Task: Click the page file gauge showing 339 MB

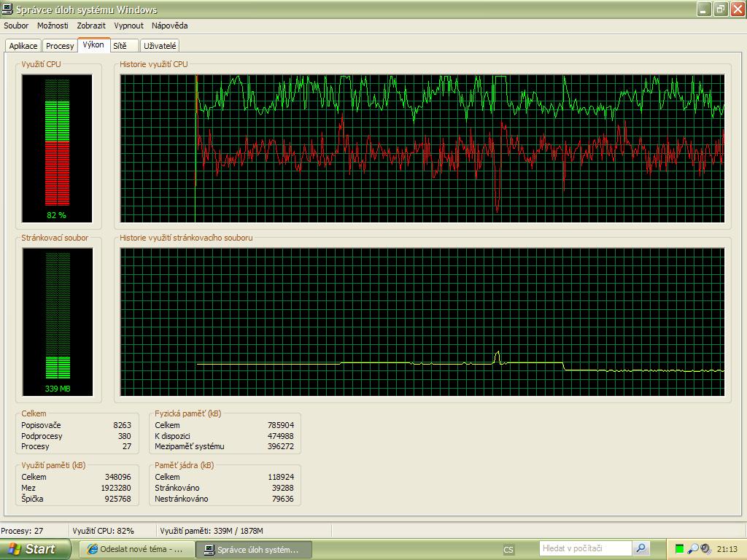Action: (x=58, y=322)
